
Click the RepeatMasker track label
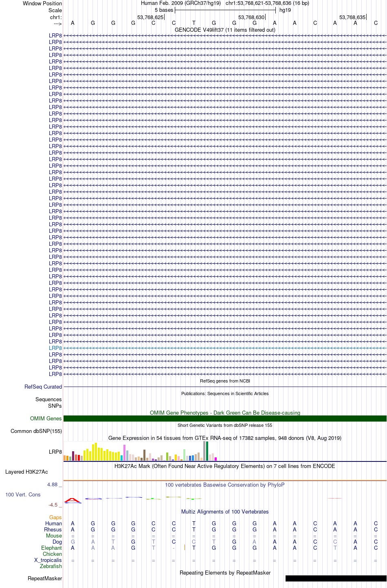[x=45, y=578]
